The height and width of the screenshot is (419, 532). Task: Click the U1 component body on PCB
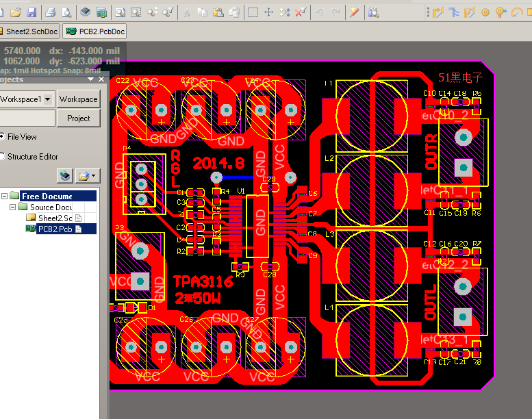click(x=257, y=227)
